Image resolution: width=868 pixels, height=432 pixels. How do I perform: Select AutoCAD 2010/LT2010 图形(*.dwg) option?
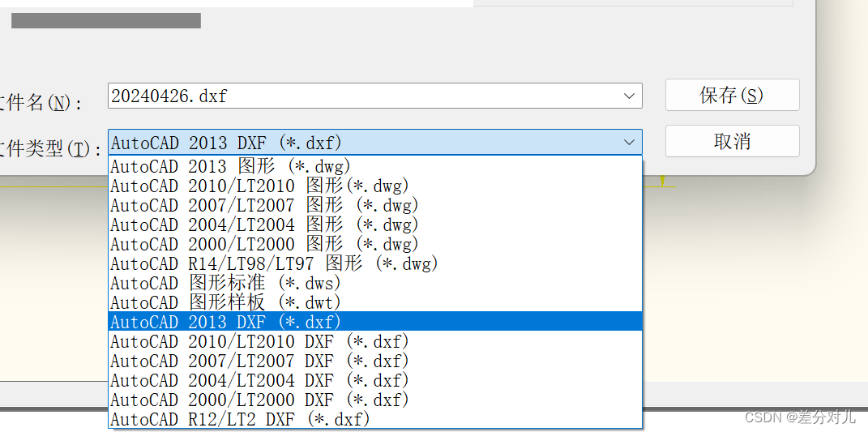click(x=375, y=185)
